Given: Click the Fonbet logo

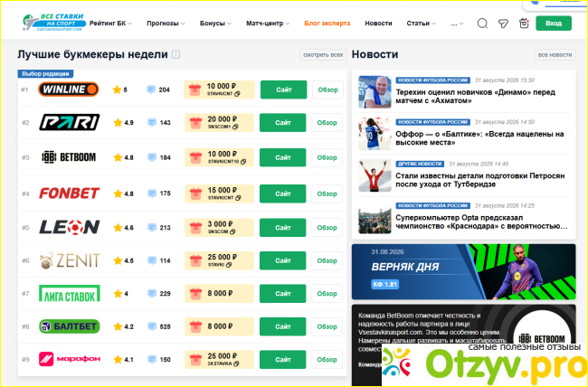Looking at the screenshot, I should coord(70,193).
